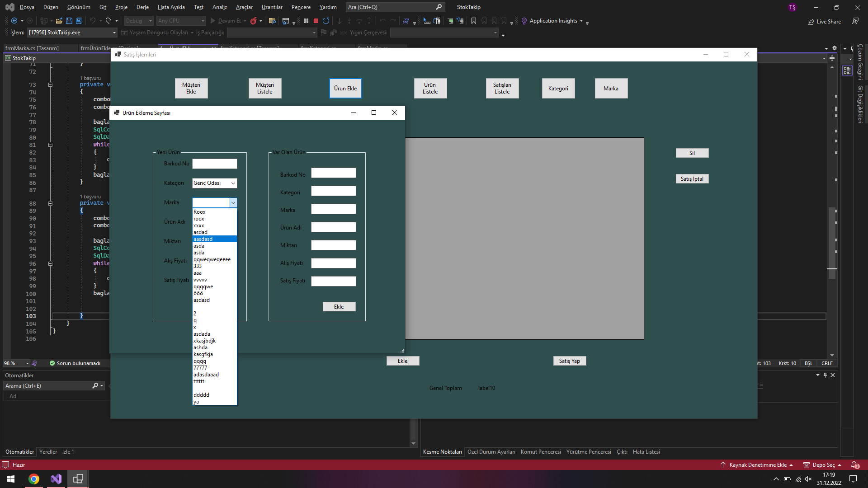Open the Kategori combo box
Image resolution: width=868 pixels, height=488 pixels.
tap(233, 183)
